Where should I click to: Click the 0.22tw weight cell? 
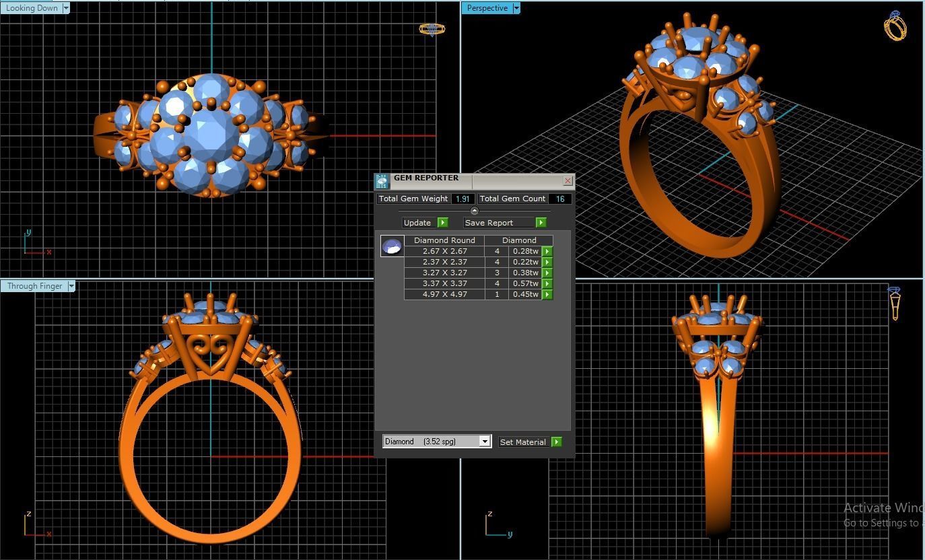coord(525,262)
